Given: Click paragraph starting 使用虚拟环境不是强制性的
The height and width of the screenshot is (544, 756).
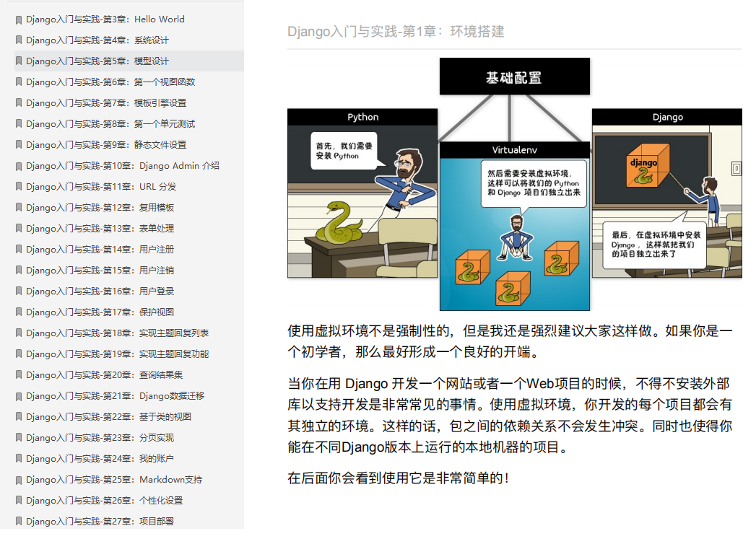Looking at the screenshot, I should (x=510, y=341).
